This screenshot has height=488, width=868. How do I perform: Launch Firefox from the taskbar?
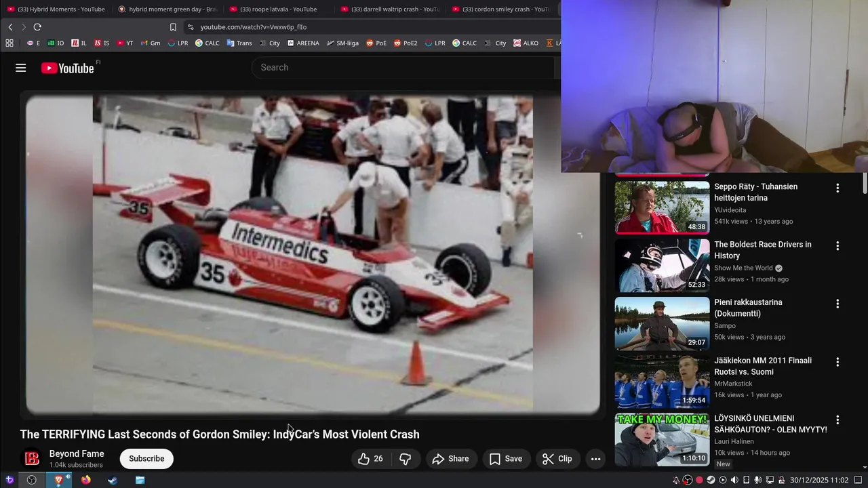(x=86, y=480)
